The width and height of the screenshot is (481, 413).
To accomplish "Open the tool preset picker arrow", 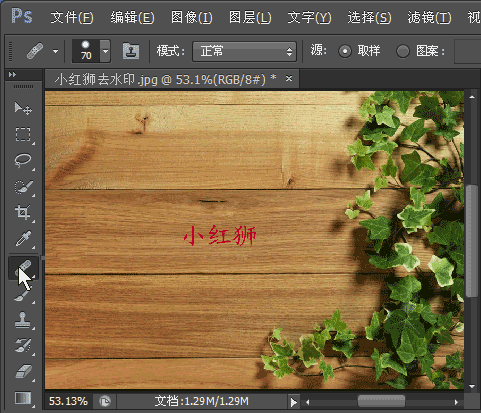I will (x=55, y=51).
